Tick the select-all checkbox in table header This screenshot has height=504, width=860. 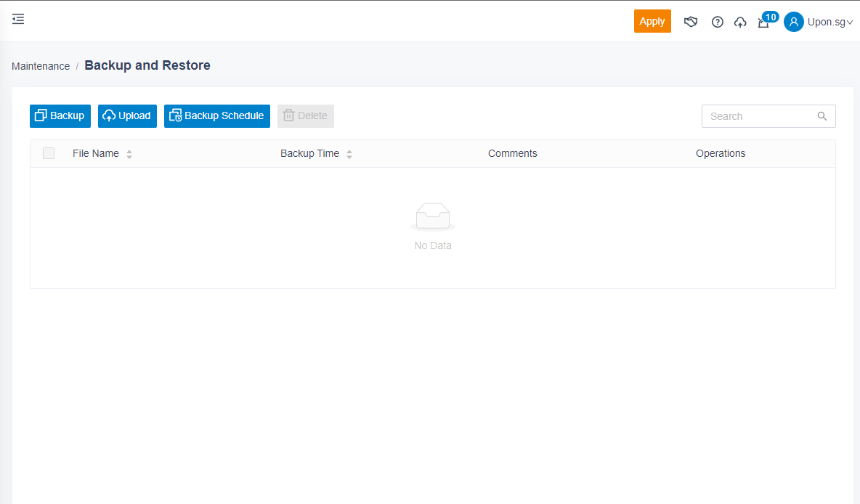49,153
